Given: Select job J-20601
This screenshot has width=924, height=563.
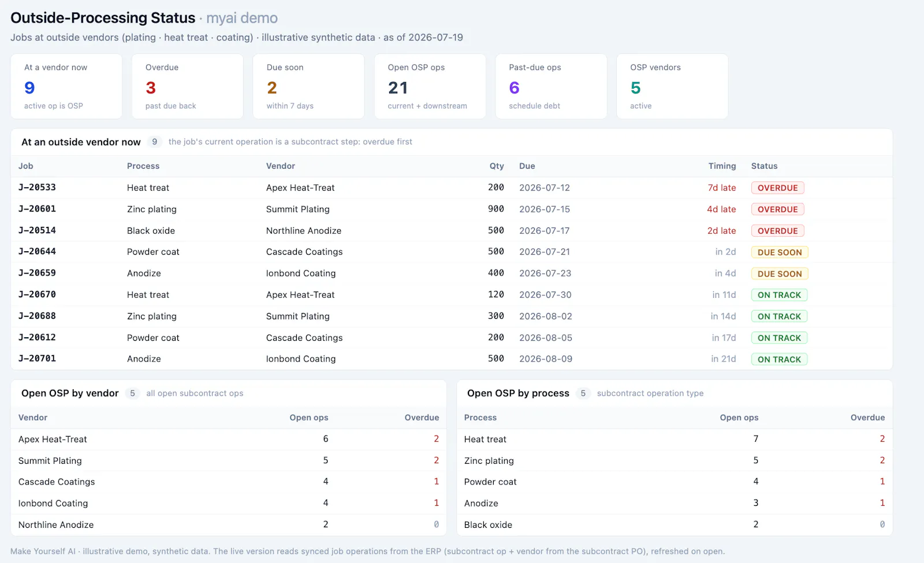Looking at the screenshot, I should coord(37,209).
